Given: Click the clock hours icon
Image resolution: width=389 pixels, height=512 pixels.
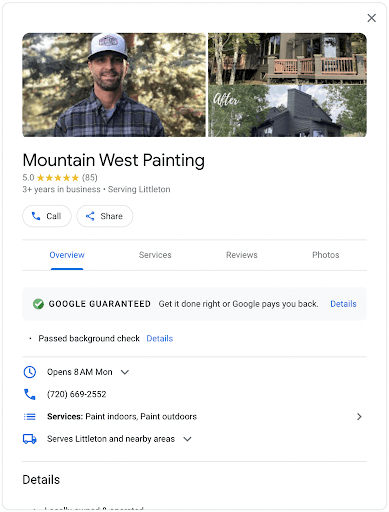Looking at the screenshot, I should click(x=30, y=372).
